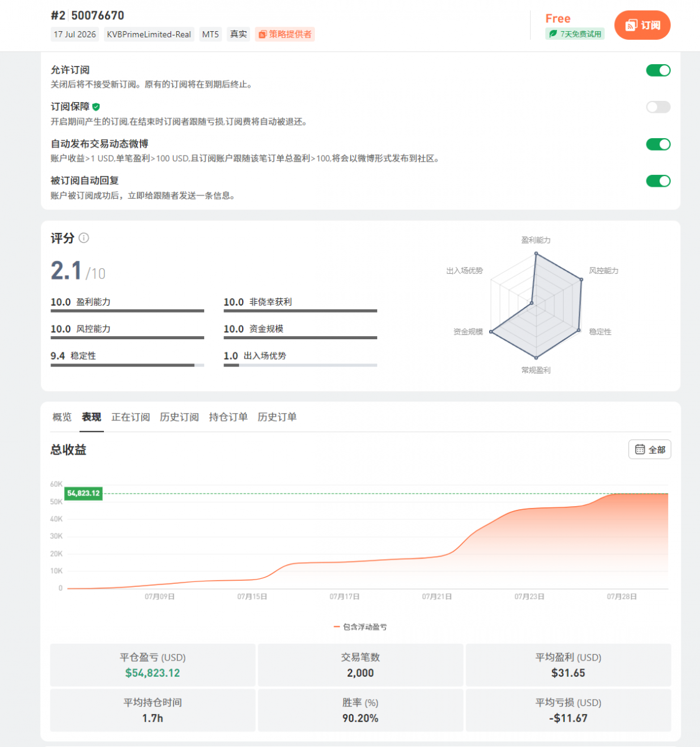
Task: Click the orange 订阅 subscribe button
Action: coord(642,25)
